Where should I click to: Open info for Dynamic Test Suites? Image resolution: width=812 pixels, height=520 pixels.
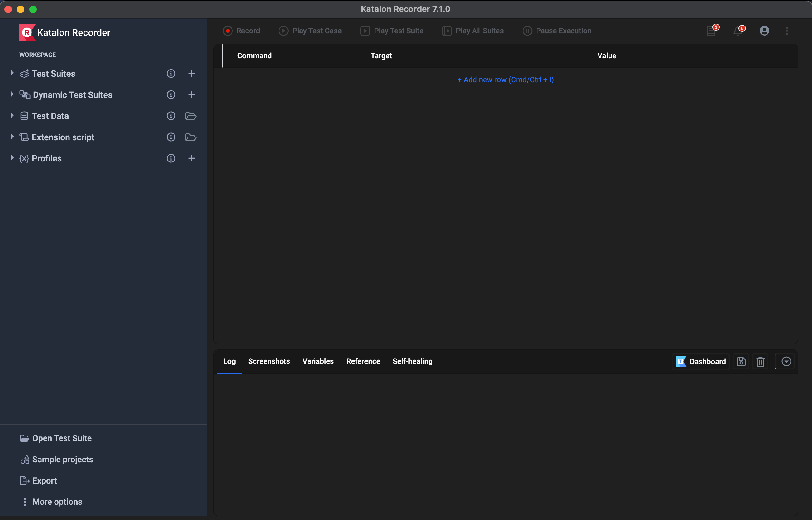pos(171,94)
